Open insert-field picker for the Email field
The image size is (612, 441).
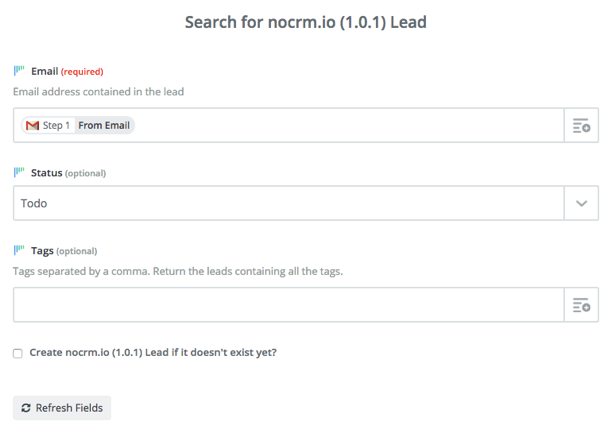click(581, 126)
